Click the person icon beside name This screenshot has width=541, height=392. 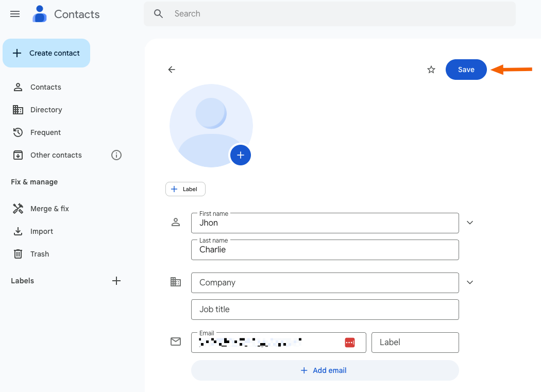pyautogui.click(x=176, y=222)
